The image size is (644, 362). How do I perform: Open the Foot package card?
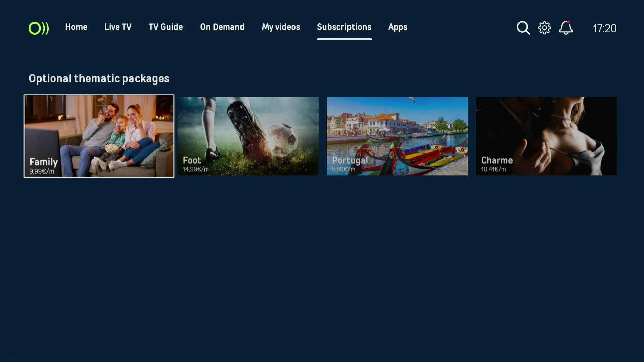point(248,136)
